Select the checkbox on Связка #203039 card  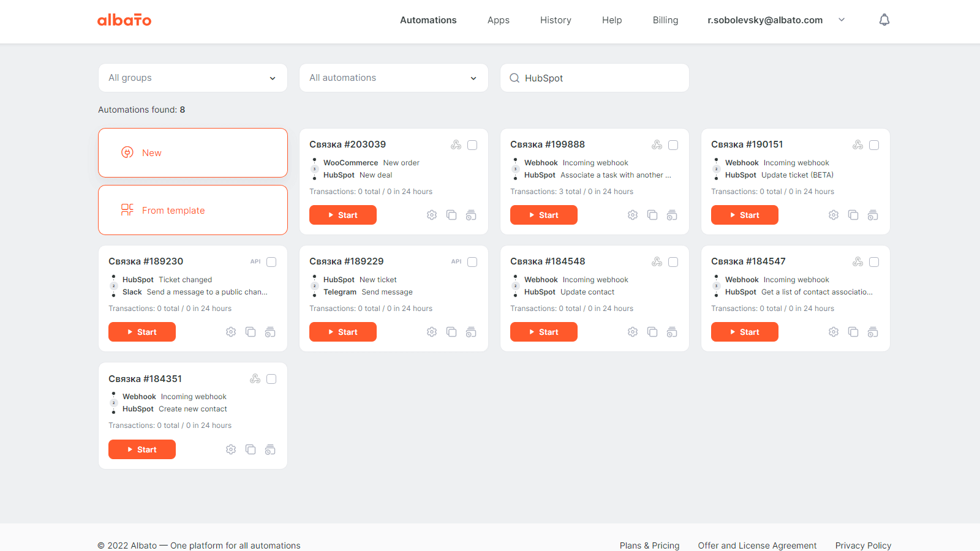click(472, 145)
